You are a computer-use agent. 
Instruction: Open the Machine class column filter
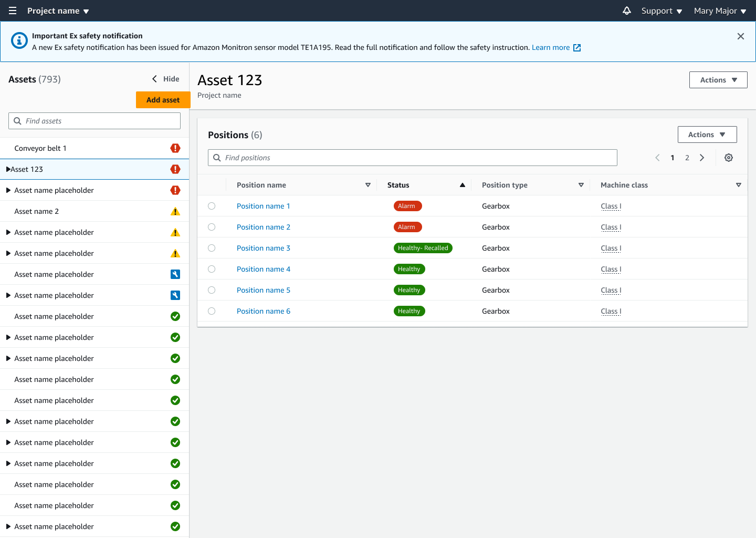pos(739,185)
